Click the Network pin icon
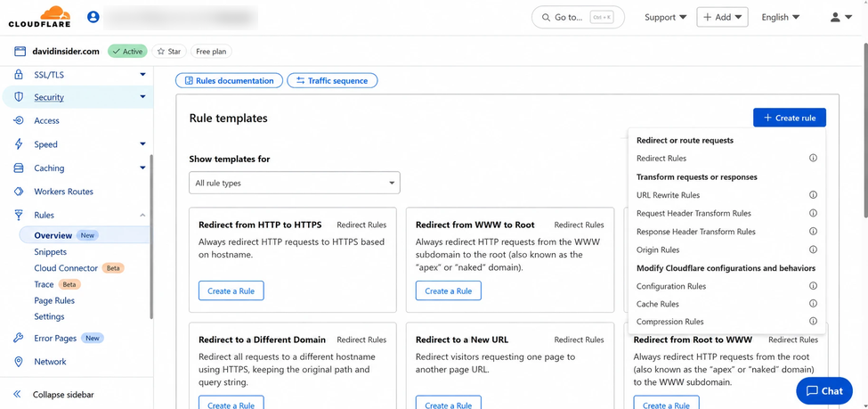The image size is (868, 409). (x=19, y=362)
